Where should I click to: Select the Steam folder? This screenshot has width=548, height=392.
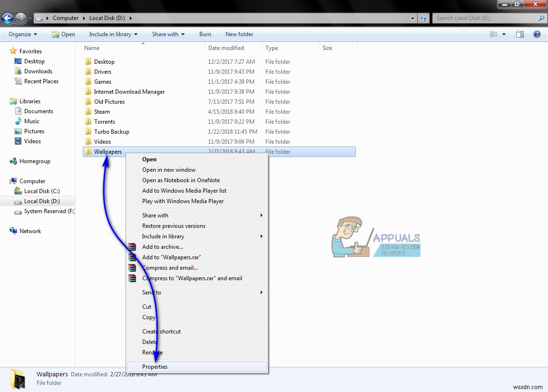coord(102,112)
